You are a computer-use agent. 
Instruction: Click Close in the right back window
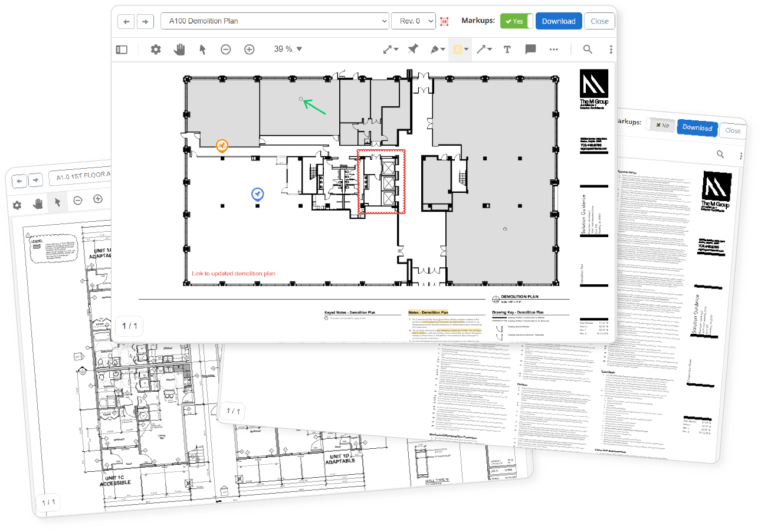[x=733, y=130]
